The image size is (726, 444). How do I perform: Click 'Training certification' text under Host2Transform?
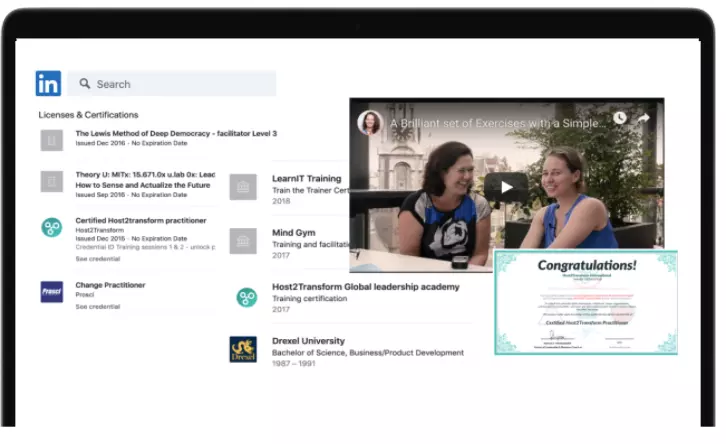click(x=309, y=299)
